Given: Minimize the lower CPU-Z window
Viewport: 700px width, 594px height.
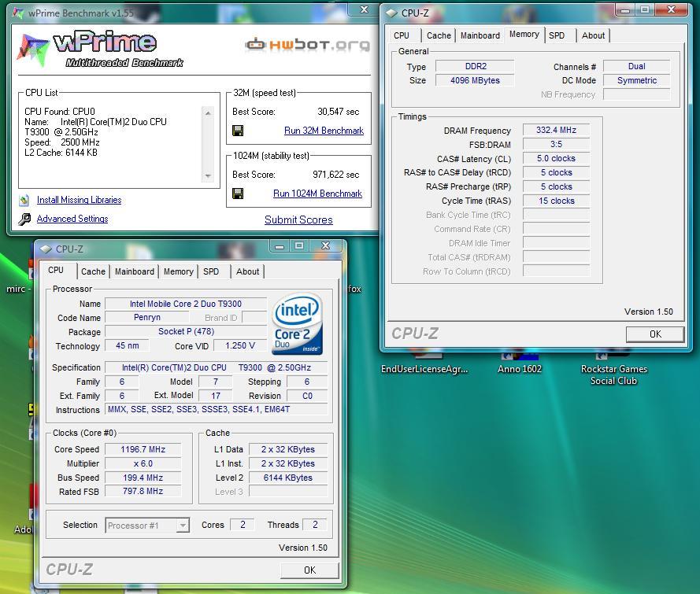Looking at the screenshot, I should pos(280,245).
